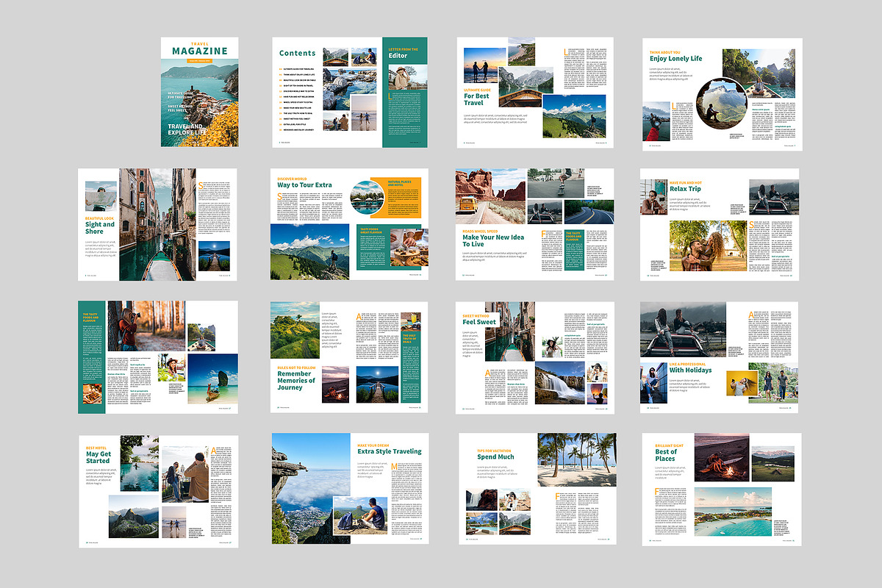Click the MAGAZINE title on the cover

199,51
